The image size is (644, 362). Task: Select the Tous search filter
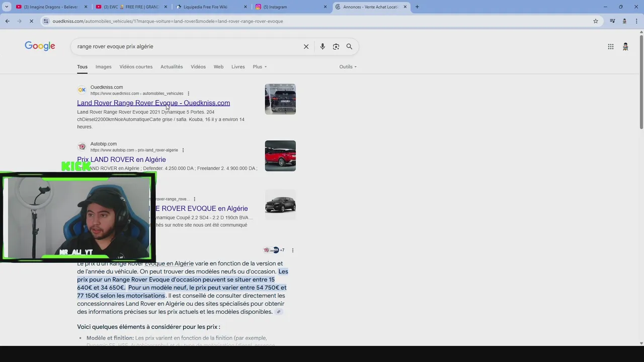[82, 67]
